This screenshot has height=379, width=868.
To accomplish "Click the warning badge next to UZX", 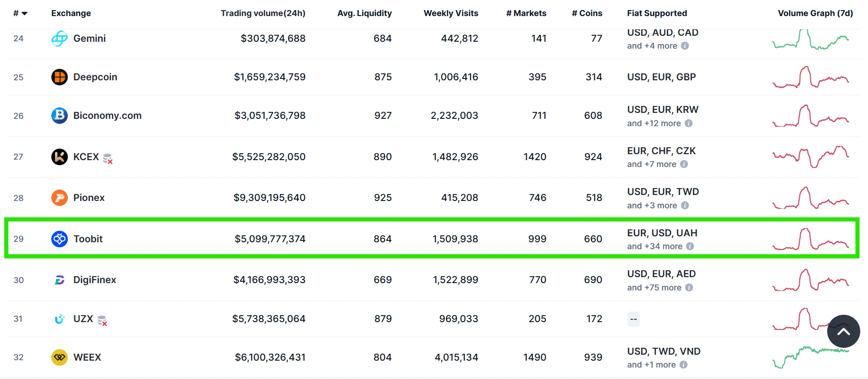I will tap(102, 321).
